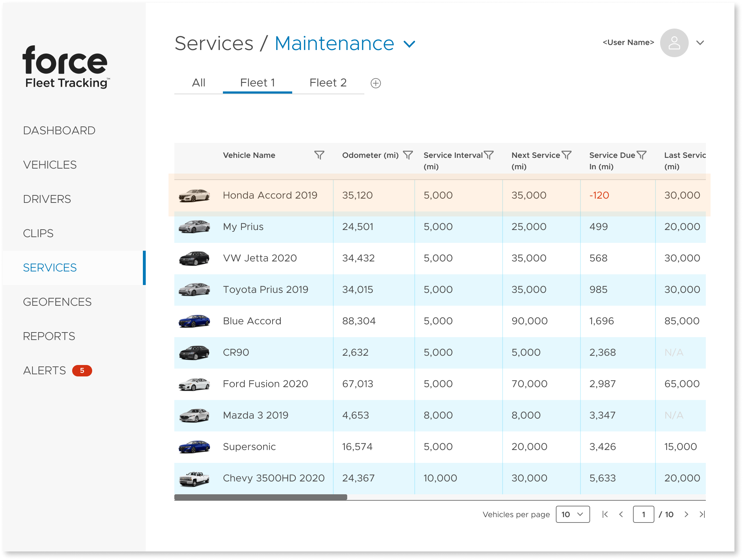
Task: Jump to the last page
Action: click(x=702, y=514)
